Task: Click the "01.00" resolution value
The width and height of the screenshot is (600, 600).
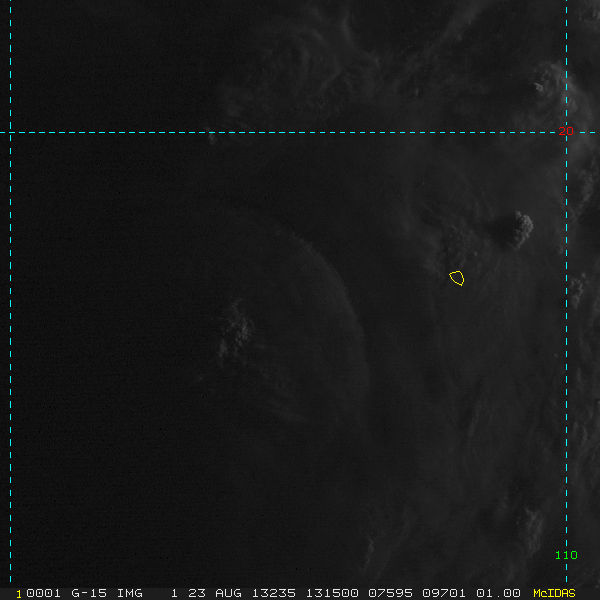Action: [498, 593]
